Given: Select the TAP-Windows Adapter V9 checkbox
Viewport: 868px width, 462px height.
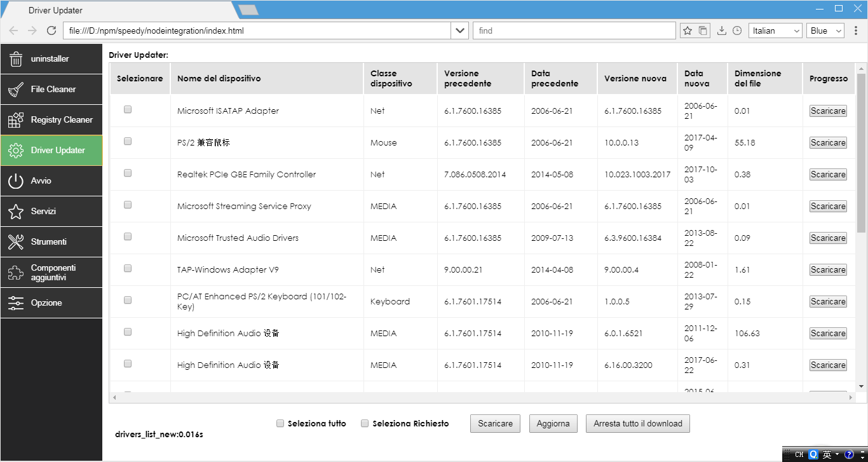Looking at the screenshot, I should tap(128, 268).
